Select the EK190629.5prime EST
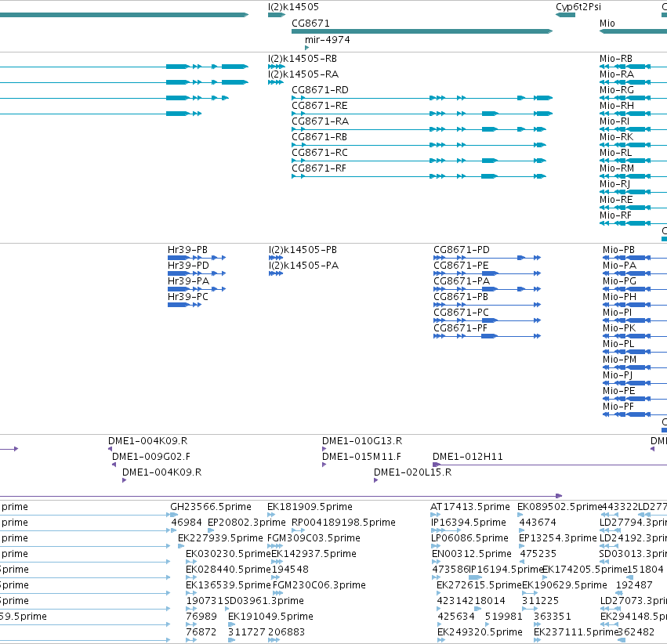The height and width of the screenshot is (644, 667). [x=564, y=585]
